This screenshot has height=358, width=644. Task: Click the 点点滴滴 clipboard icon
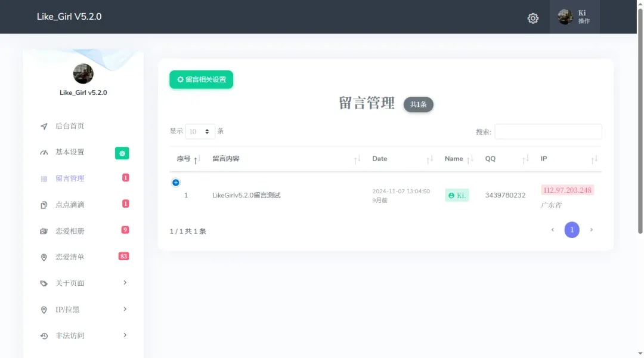[44, 205]
